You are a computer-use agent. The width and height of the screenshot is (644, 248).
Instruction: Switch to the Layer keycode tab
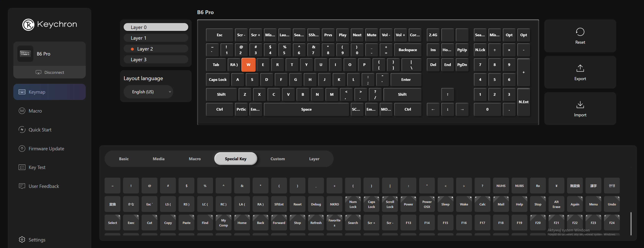tap(314, 159)
